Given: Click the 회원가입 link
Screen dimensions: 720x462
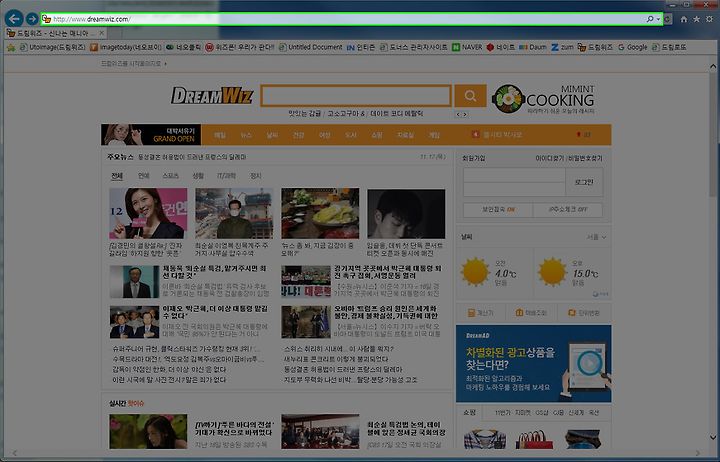Looking at the screenshot, I should coord(473,158).
